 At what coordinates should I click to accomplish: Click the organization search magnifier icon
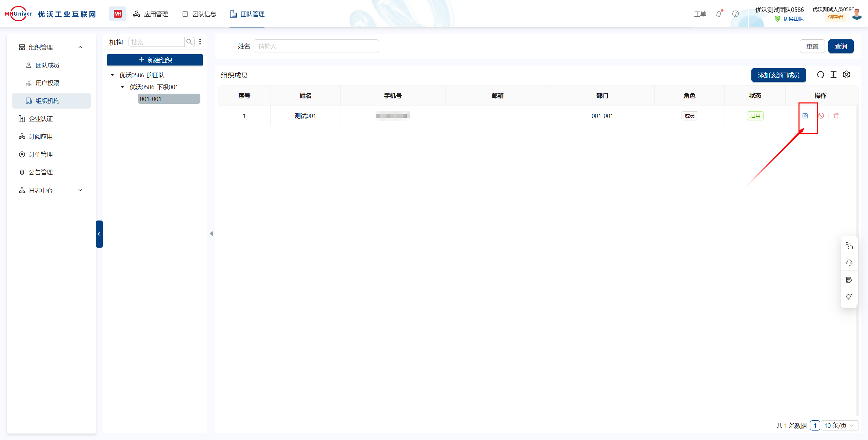point(190,42)
